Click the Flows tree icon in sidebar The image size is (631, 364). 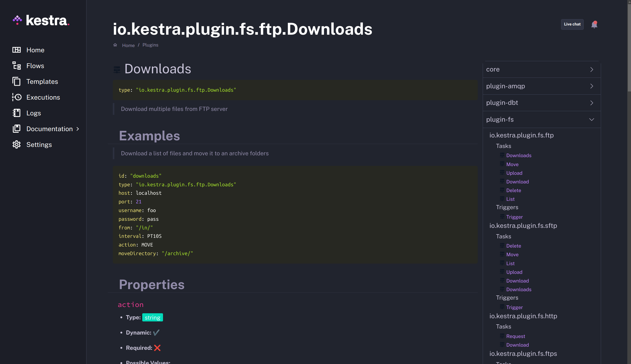pyautogui.click(x=17, y=66)
